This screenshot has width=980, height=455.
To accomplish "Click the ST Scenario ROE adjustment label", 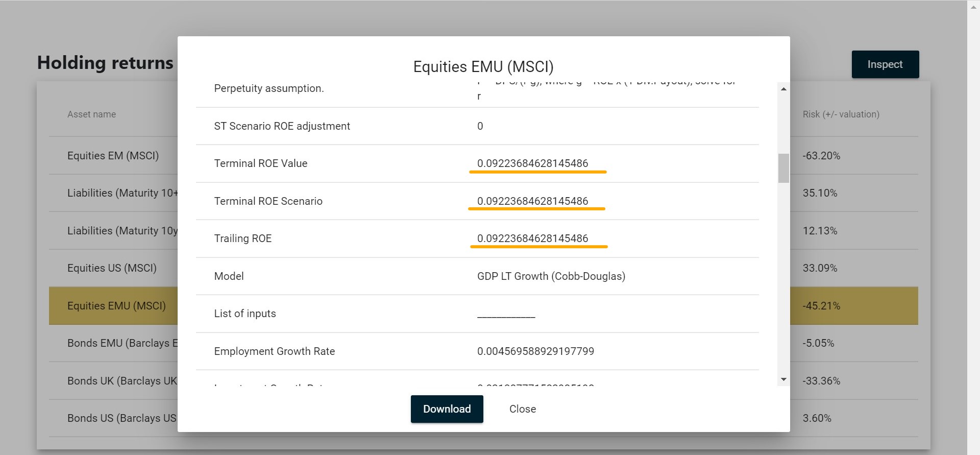I will click(x=282, y=126).
